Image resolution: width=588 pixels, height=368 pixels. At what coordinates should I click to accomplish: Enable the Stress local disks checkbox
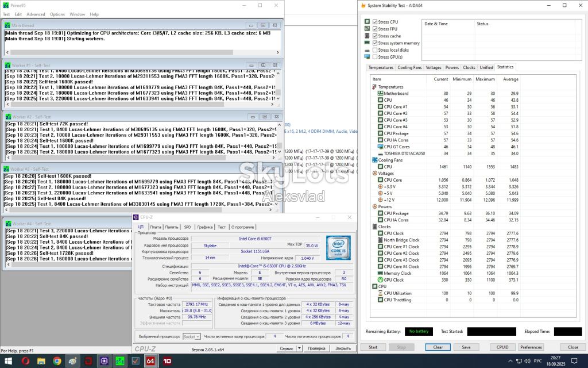tap(375, 50)
